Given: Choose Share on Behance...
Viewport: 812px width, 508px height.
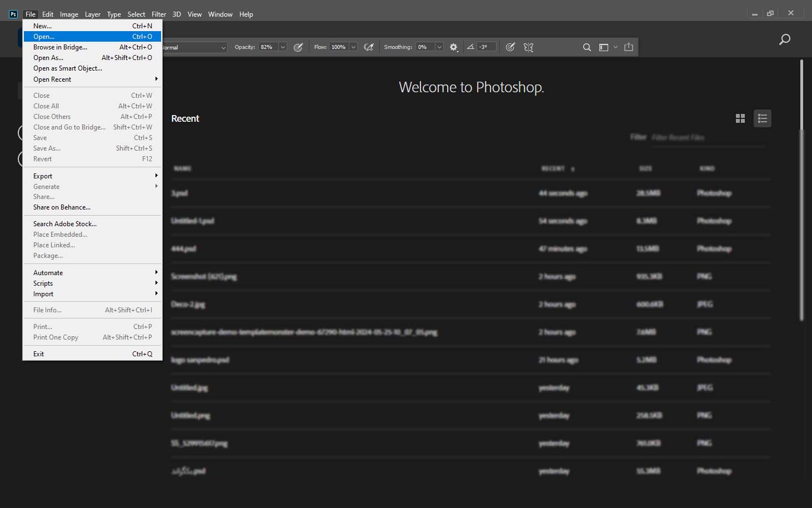Looking at the screenshot, I should pyautogui.click(x=92, y=207).
